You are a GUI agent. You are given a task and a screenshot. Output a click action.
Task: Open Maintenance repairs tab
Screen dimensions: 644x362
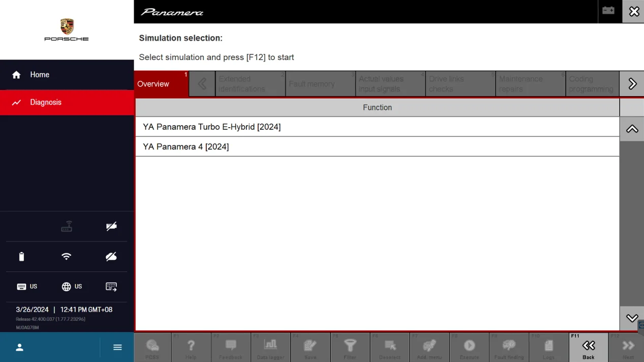[x=531, y=84]
